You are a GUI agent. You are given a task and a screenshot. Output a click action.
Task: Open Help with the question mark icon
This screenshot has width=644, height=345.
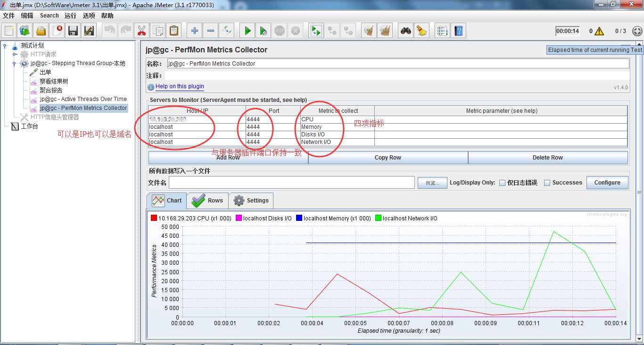(x=458, y=31)
